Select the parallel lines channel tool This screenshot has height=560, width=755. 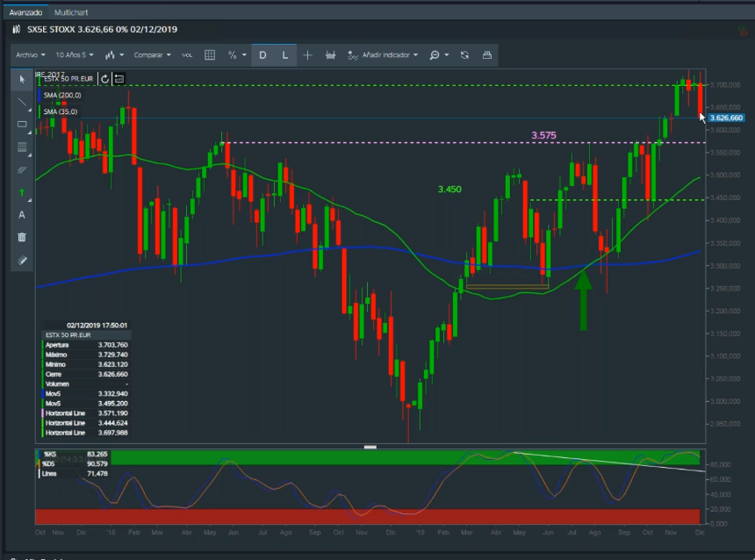point(22,170)
